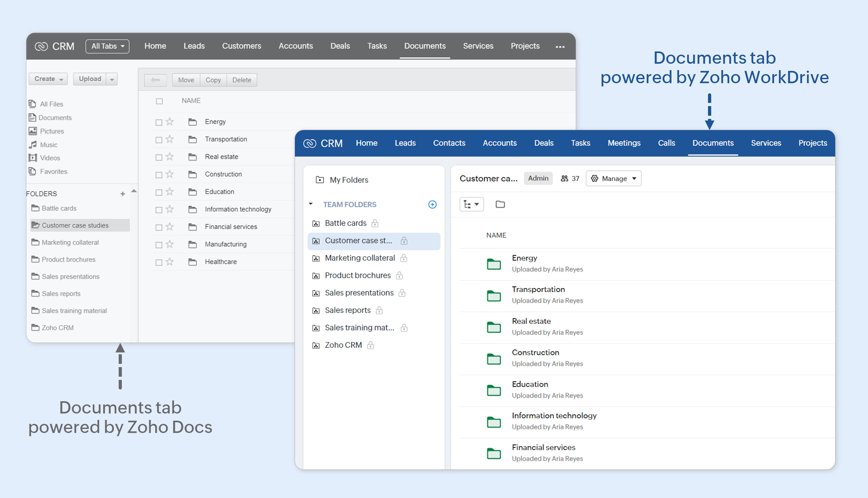Open the tree view options dropdown
Viewport: 868px width, 498px height.
coord(471,204)
